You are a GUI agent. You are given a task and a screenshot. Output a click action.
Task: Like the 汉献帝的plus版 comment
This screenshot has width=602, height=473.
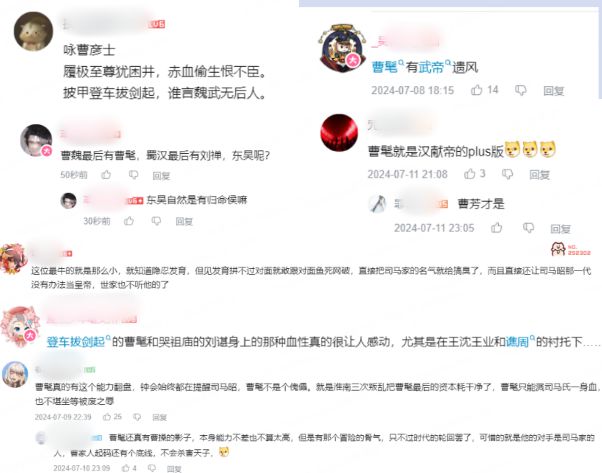coord(470,174)
